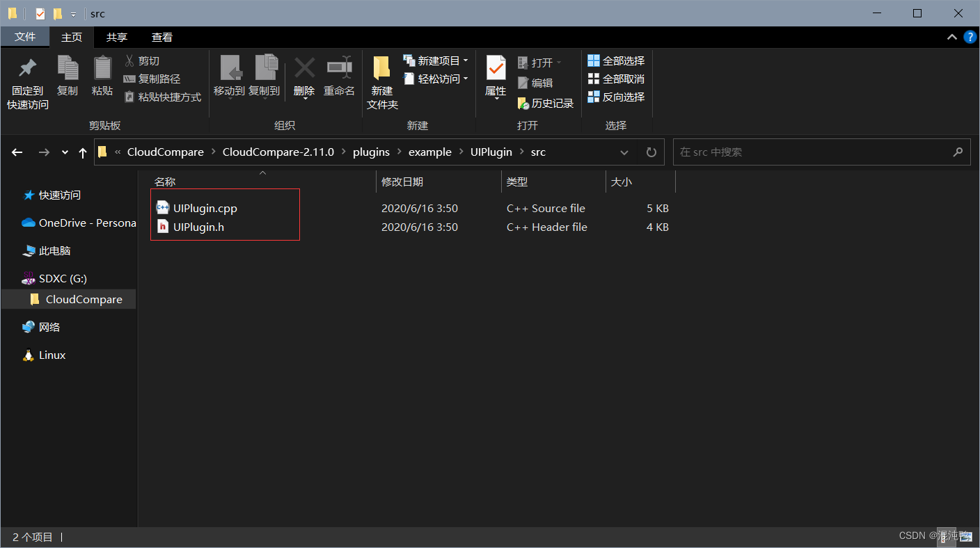Viewport: 980px width, 548px height.
Task: Open New item (新建项目) dropdown
Action: click(x=436, y=61)
